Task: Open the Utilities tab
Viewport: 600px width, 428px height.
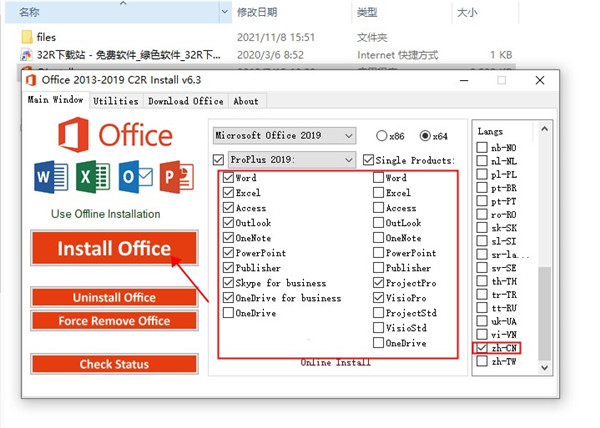Action: pyautogui.click(x=116, y=101)
